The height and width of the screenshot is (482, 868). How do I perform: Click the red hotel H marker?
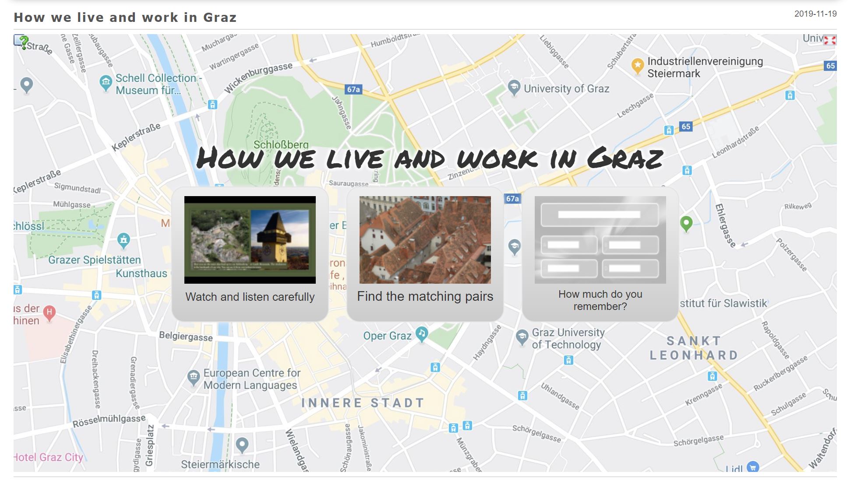(49, 313)
